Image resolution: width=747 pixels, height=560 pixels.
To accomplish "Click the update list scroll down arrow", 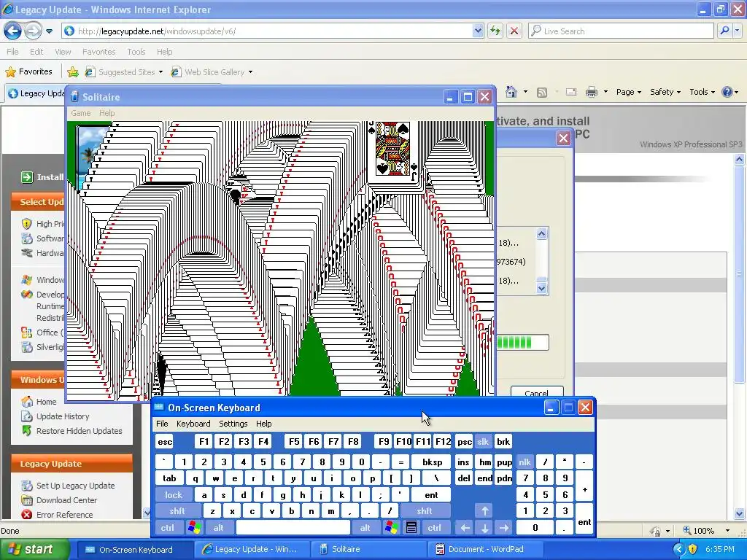I will pyautogui.click(x=542, y=288).
